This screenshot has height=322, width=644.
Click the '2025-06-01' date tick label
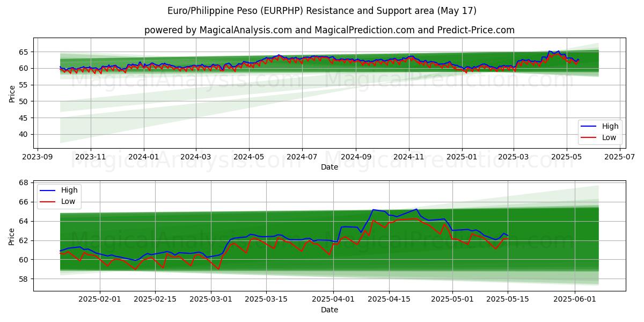pyautogui.click(x=574, y=299)
